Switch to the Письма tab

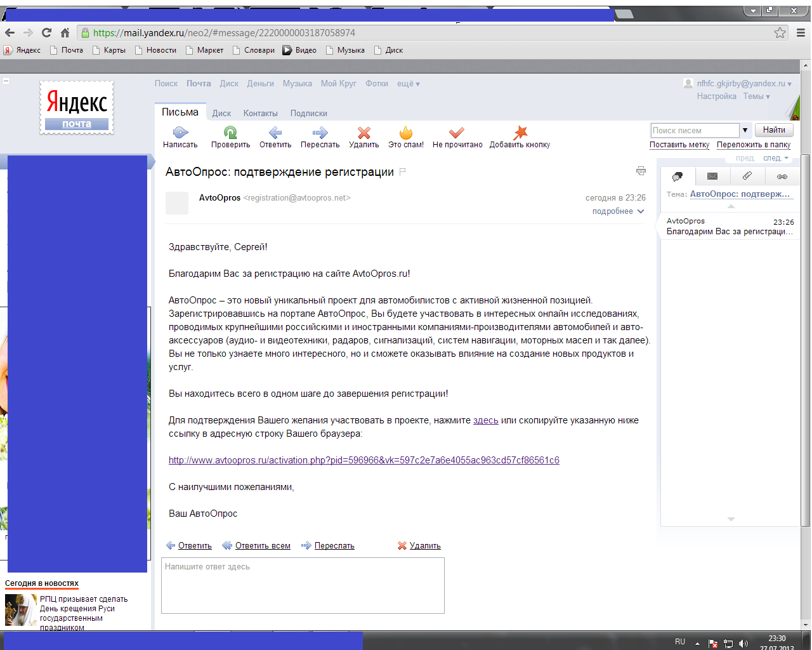(x=180, y=112)
